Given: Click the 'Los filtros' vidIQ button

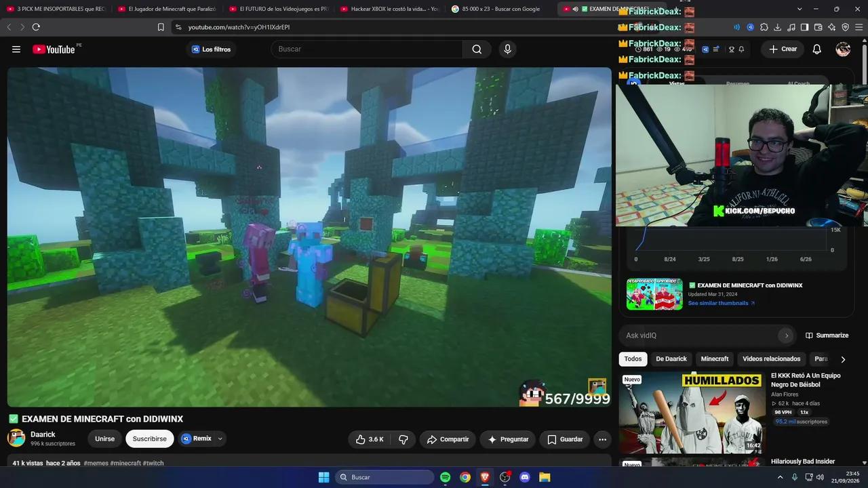Looking at the screenshot, I should tap(211, 49).
